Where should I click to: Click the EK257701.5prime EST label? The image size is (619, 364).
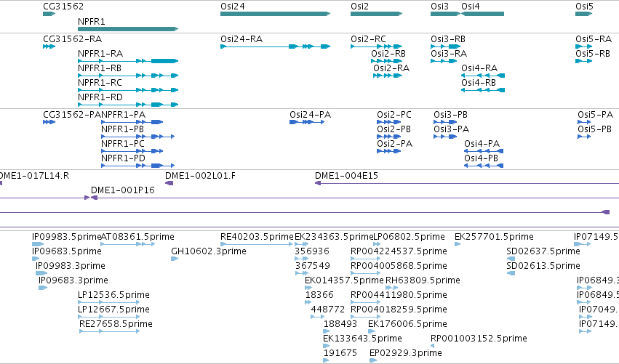tap(494, 237)
